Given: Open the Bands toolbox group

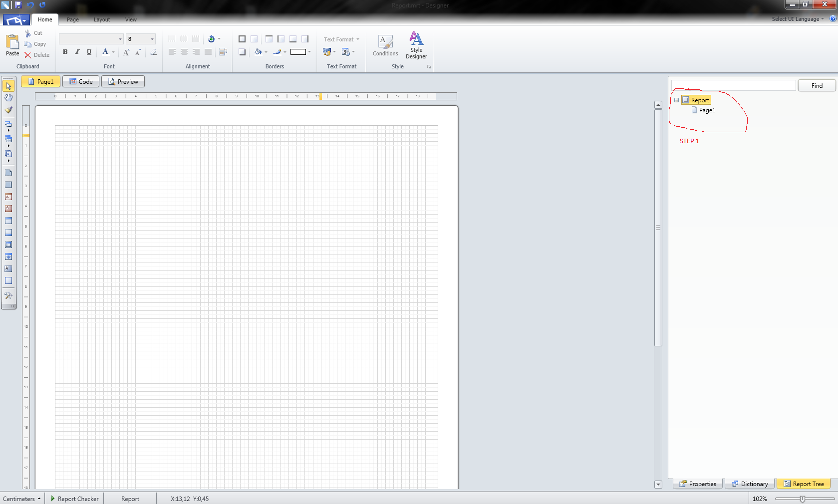Looking at the screenshot, I should [8, 126].
